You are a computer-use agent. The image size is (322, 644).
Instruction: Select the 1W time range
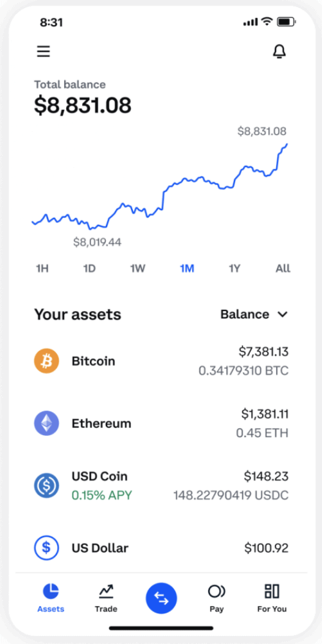(x=138, y=269)
